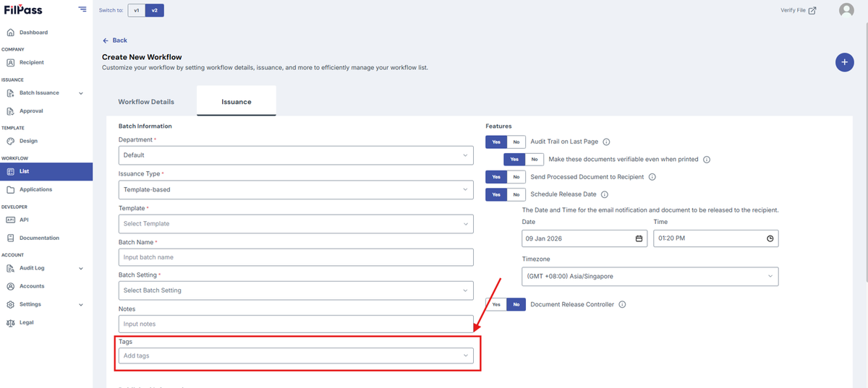This screenshot has width=868, height=388.
Task: Click the Verify File external link icon
Action: point(813,11)
